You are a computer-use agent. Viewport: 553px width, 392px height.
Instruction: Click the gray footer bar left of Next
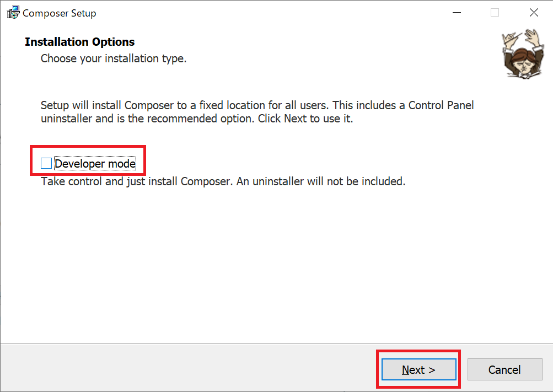point(187,368)
